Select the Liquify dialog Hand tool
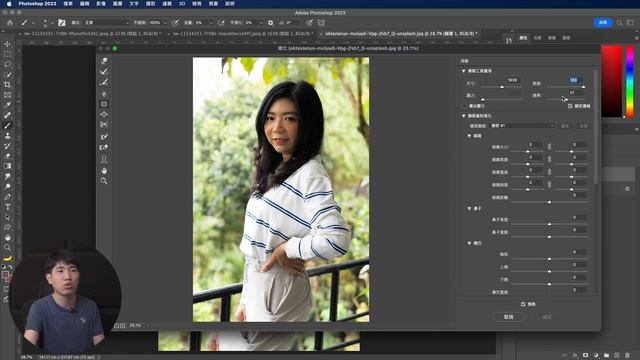Image resolution: width=640 pixels, height=360 pixels. pos(104,170)
